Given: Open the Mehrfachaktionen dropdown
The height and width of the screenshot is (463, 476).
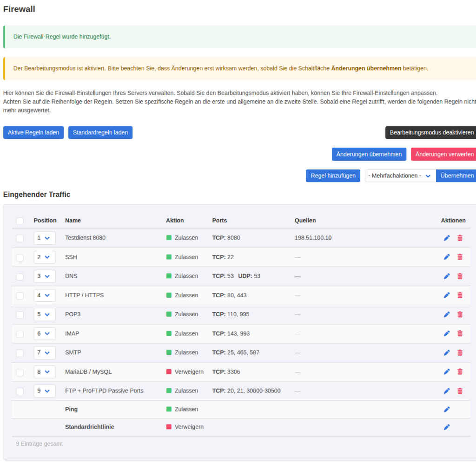Looking at the screenshot, I should [400, 176].
